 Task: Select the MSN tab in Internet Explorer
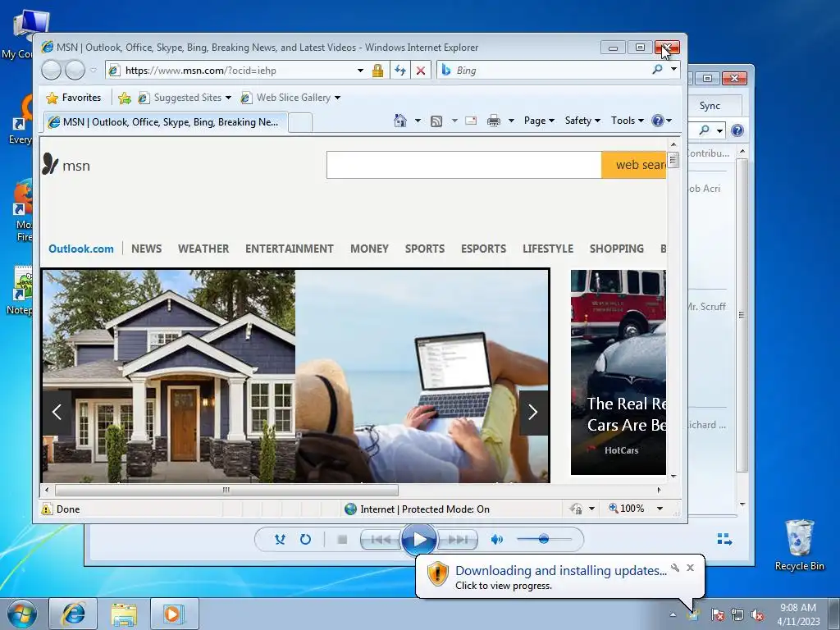tap(166, 122)
